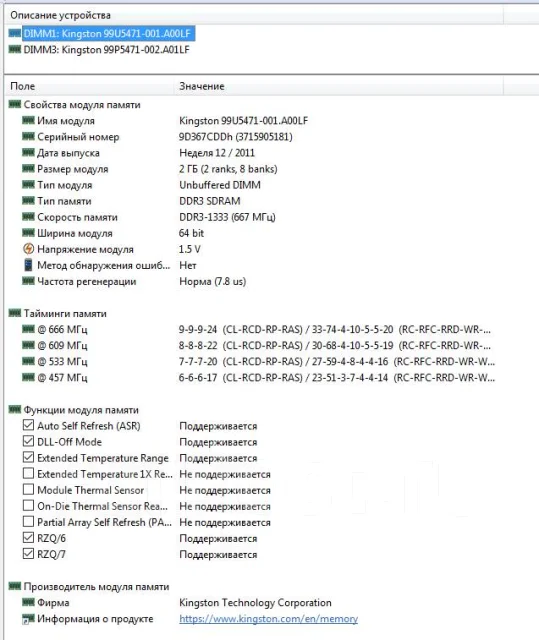Toggle the RZQ/7 checkbox
This screenshot has width=539, height=640.
tap(28, 554)
